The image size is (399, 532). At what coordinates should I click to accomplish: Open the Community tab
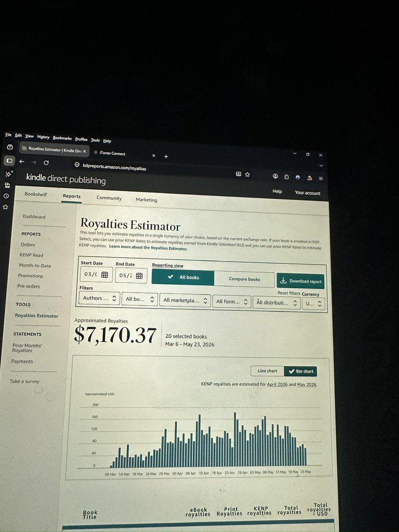109,198
